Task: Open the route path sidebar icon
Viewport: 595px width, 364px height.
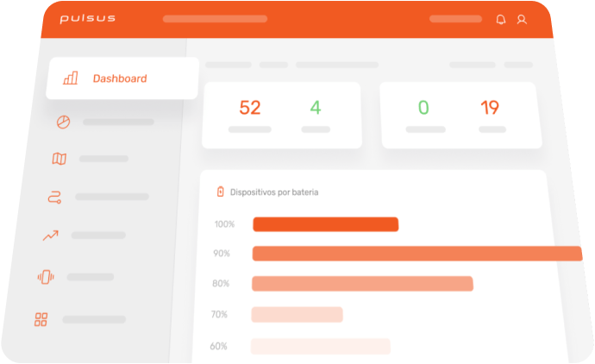Action: click(54, 197)
